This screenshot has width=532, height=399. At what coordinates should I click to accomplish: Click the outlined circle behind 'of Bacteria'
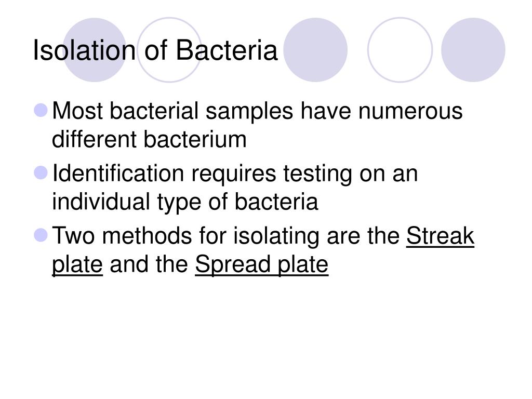170,50
